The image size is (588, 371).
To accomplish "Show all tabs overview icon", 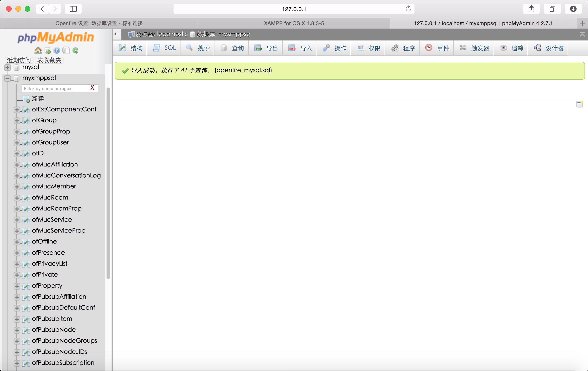I will point(552,9).
